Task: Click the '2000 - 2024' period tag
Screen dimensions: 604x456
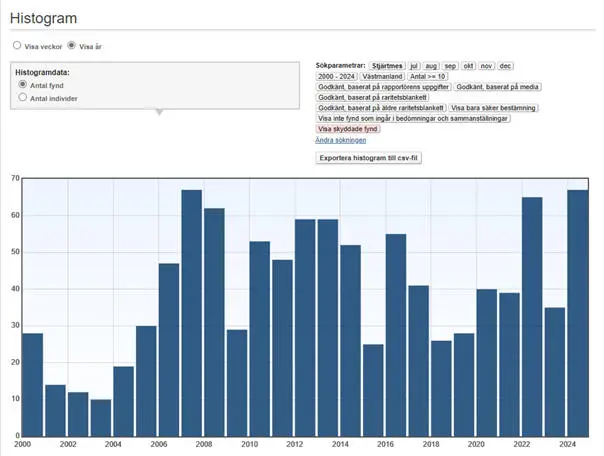Action: (x=336, y=76)
